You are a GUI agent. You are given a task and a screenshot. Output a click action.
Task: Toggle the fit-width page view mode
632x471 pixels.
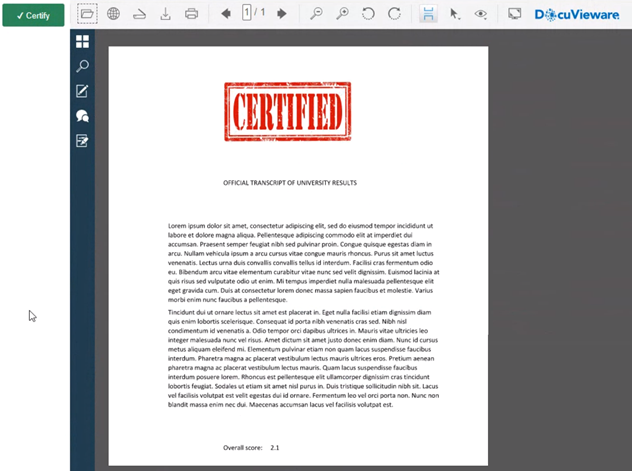coord(428,14)
